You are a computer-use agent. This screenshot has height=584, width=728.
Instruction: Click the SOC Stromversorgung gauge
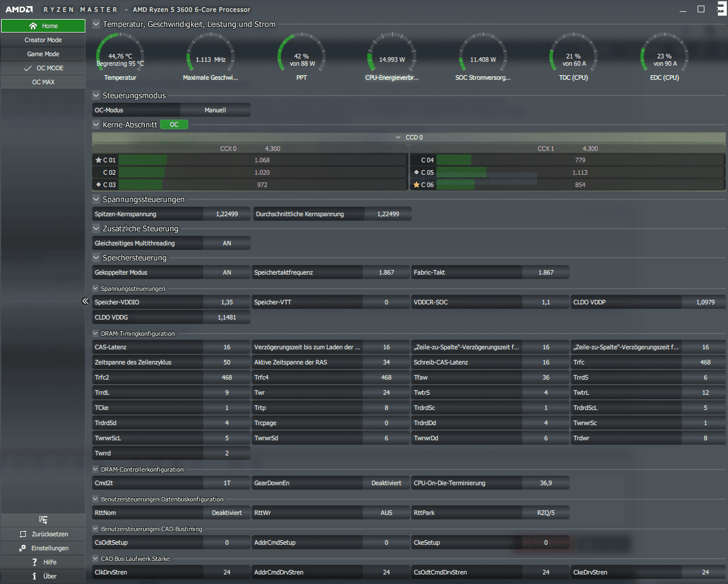coord(483,56)
